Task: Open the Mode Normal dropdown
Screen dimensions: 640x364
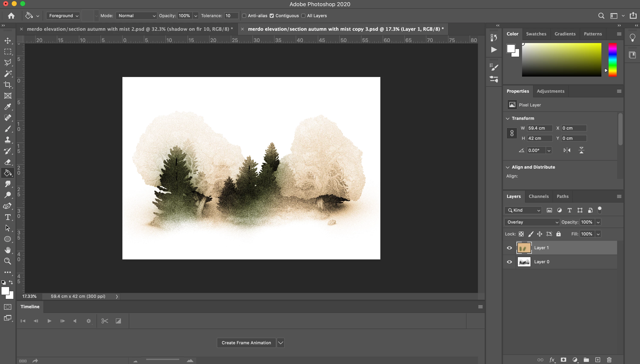Action: pos(136,16)
